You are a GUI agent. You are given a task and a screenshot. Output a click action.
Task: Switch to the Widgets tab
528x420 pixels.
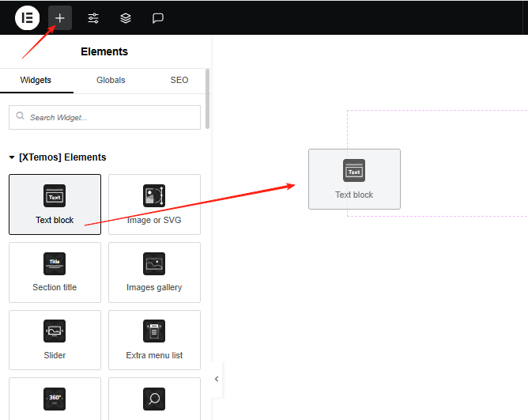[x=36, y=80]
